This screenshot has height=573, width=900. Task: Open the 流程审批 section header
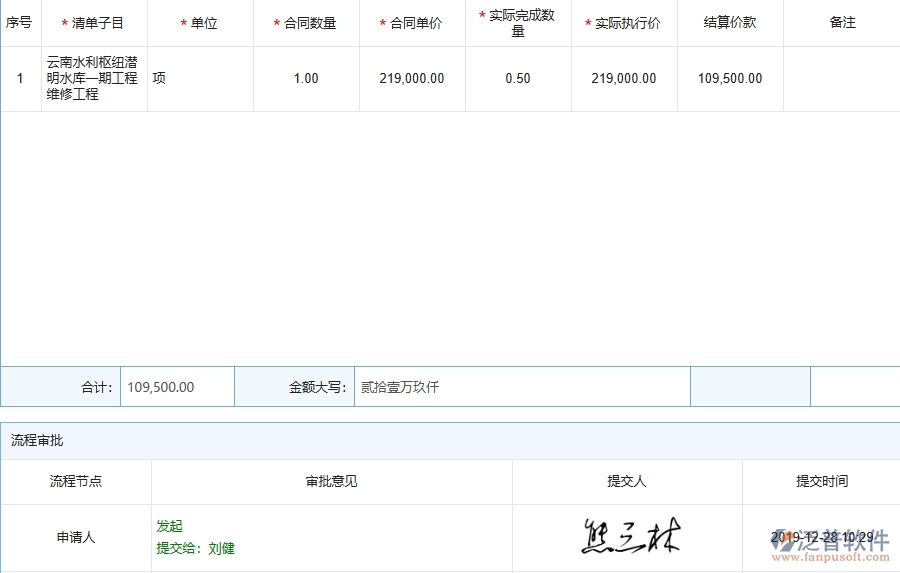[38, 440]
